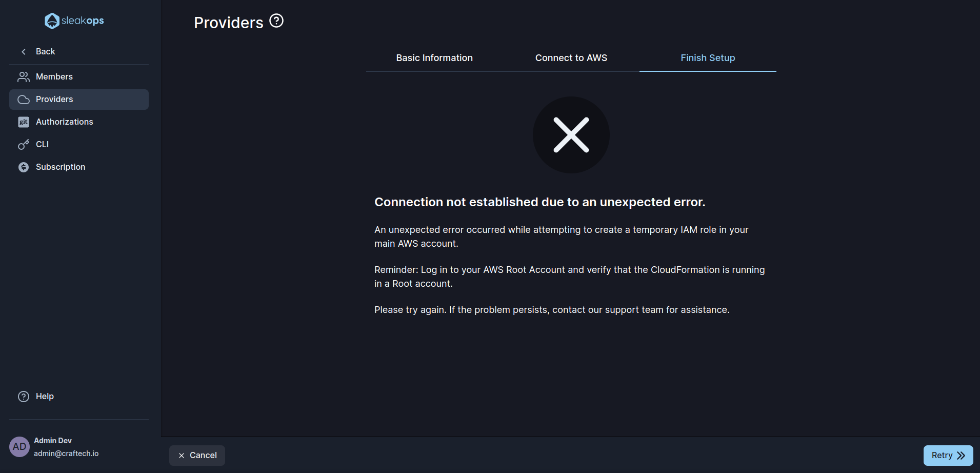Click the double chevron in Retry button
Viewport: 980px width, 473px height.
coord(961,456)
